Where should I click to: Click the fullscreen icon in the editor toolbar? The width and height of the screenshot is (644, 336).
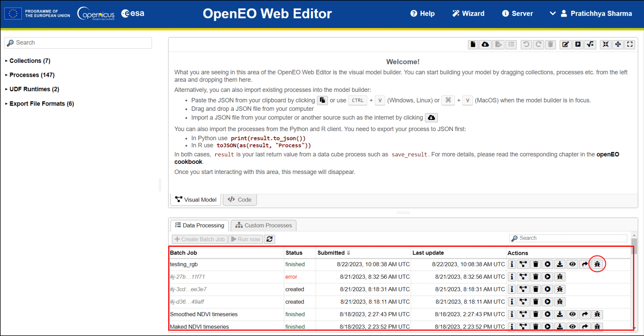pos(630,44)
